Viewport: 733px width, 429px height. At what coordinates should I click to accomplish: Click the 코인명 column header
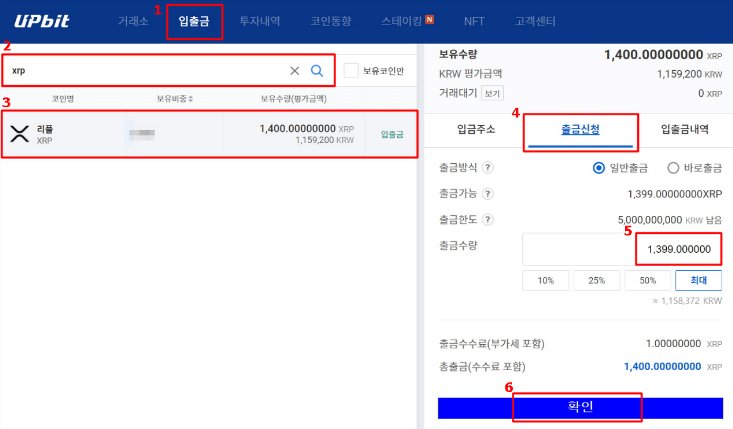click(x=63, y=99)
